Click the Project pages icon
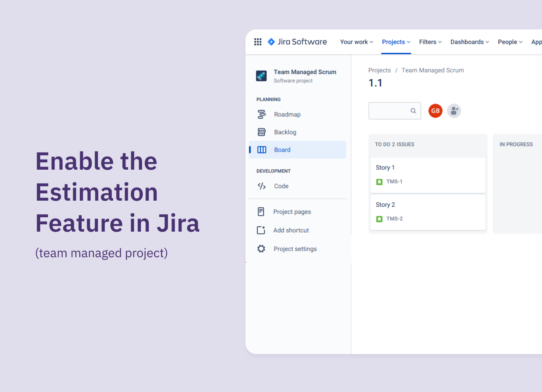This screenshot has width=542, height=392. [x=261, y=211]
